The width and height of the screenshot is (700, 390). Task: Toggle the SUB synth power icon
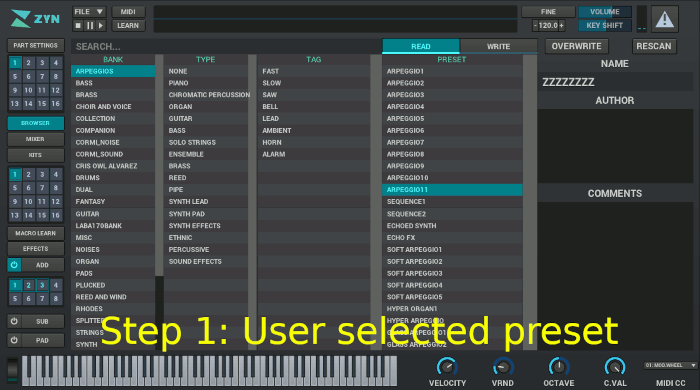pyautogui.click(x=14, y=321)
